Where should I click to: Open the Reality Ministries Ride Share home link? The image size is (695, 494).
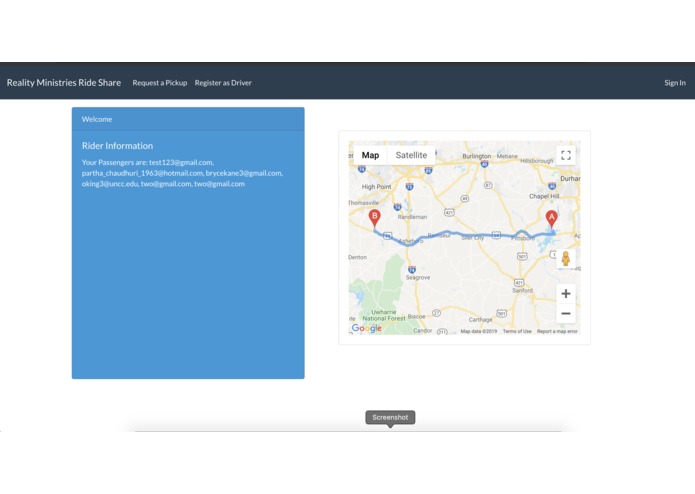(64, 82)
